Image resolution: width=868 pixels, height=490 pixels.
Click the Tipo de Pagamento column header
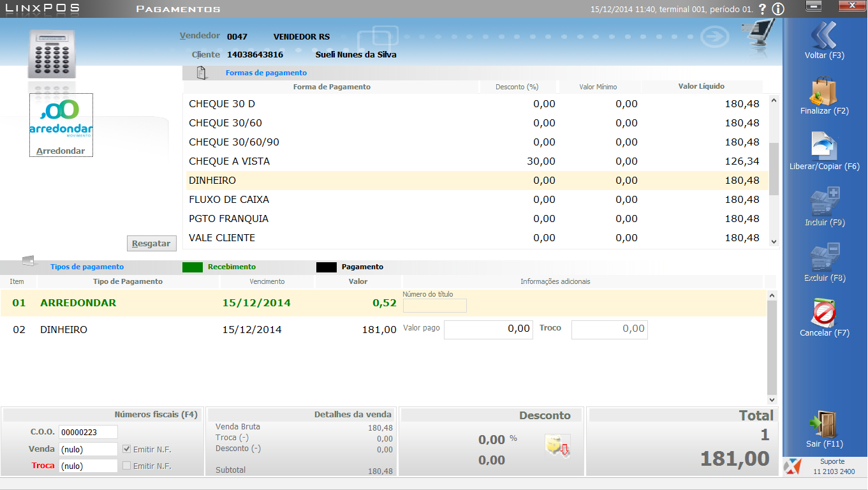coord(128,281)
